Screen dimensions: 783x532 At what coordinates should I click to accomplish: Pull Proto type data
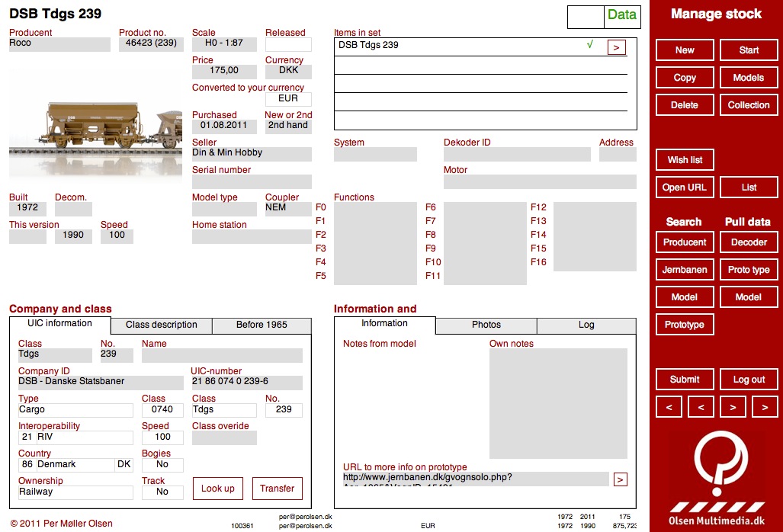coord(749,270)
